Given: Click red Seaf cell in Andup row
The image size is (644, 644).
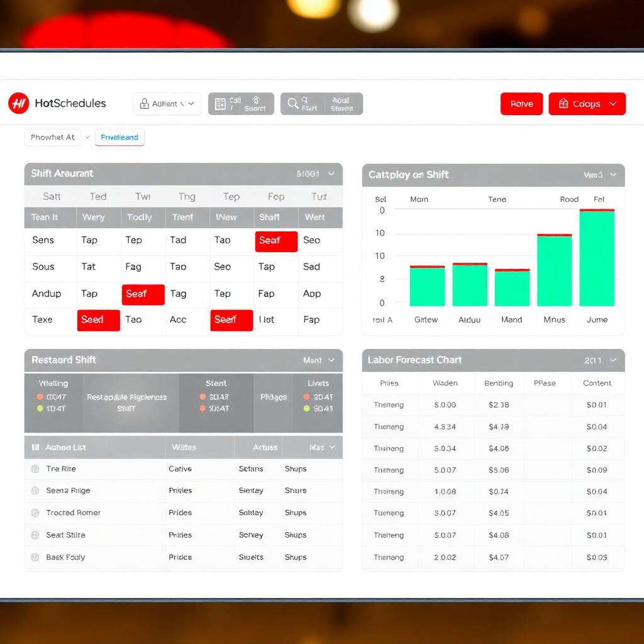Looking at the screenshot, I should pyautogui.click(x=143, y=294).
